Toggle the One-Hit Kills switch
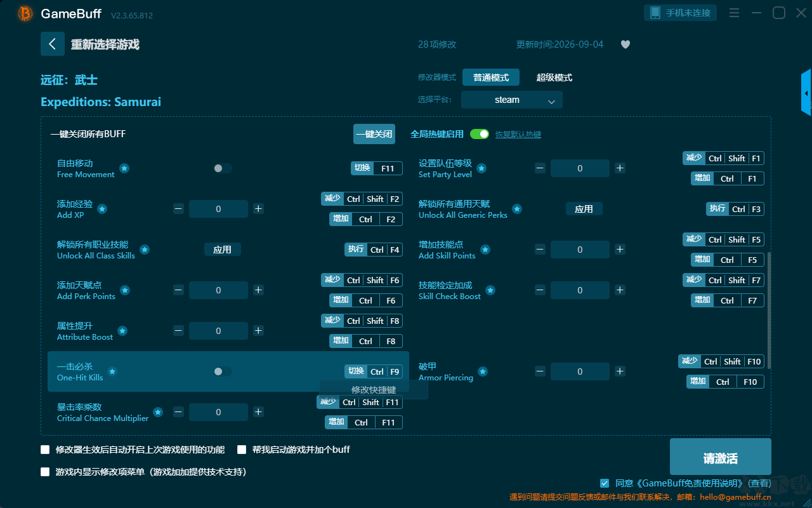The image size is (812, 508). (x=223, y=371)
